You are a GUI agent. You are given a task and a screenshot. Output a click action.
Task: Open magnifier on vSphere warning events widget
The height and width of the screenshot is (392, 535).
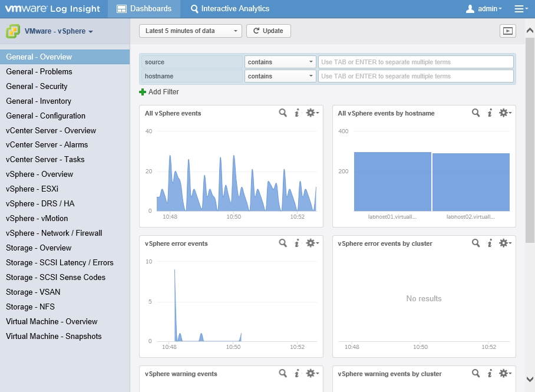283,373
